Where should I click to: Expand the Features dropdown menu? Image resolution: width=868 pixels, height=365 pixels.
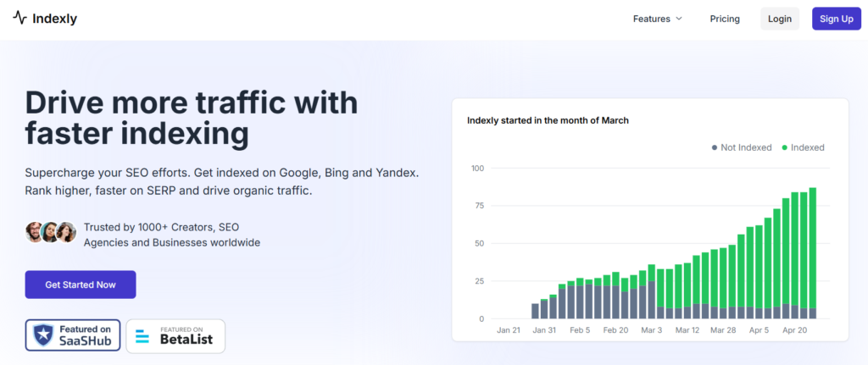point(658,19)
